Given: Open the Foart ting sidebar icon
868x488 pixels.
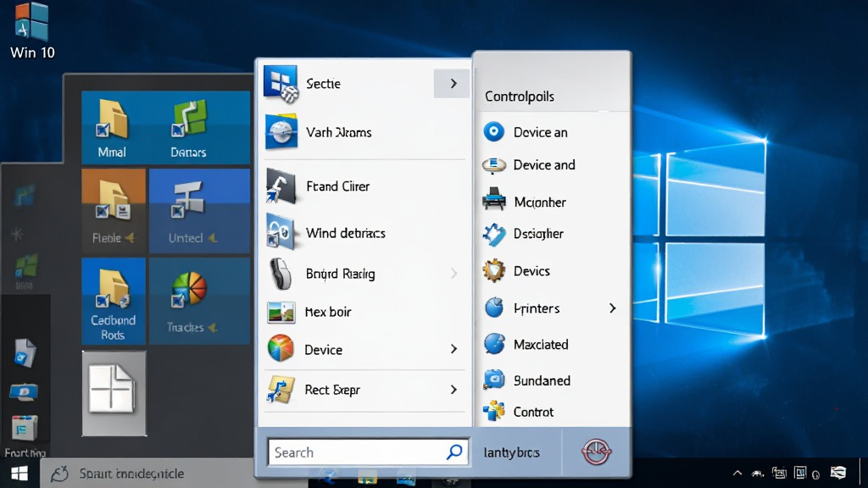Looking at the screenshot, I should point(25,436).
